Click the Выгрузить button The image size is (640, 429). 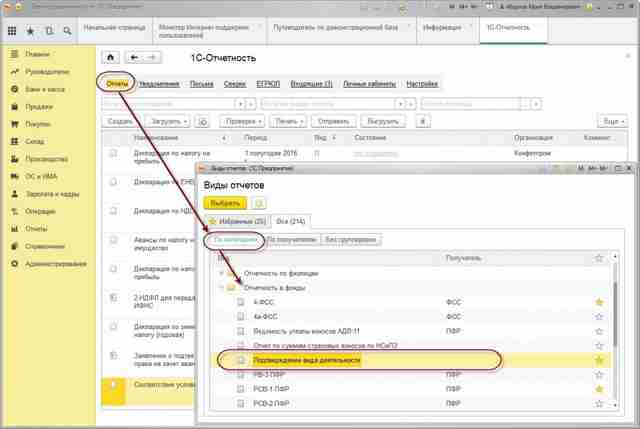click(x=383, y=122)
